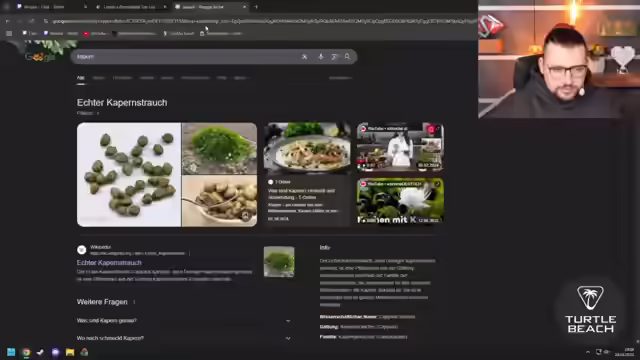Open File Explorer from the taskbar

coord(70,352)
